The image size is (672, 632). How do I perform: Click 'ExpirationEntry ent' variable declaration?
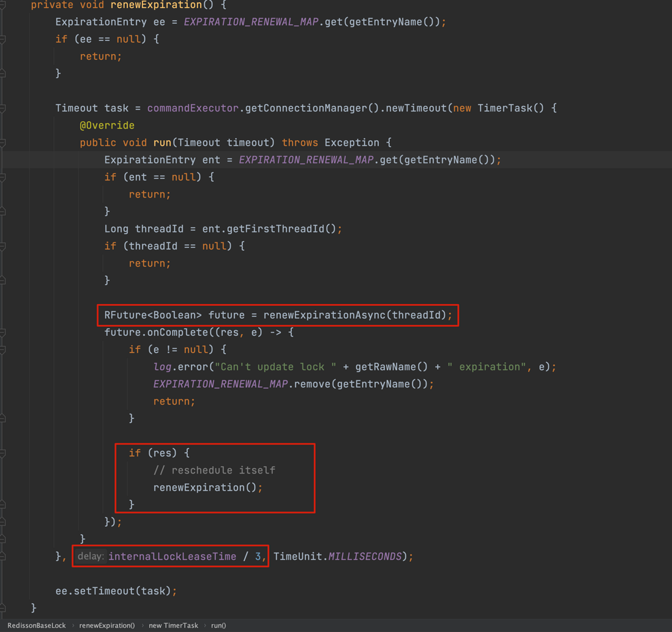(x=162, y=160)
